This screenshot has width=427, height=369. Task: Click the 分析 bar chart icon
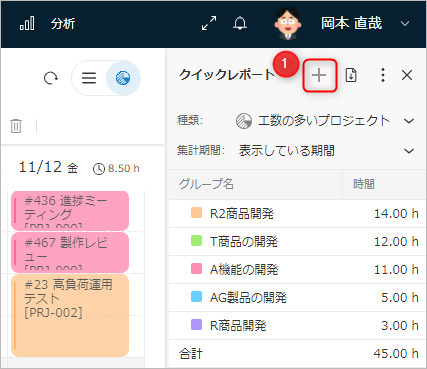coord(27,23)
